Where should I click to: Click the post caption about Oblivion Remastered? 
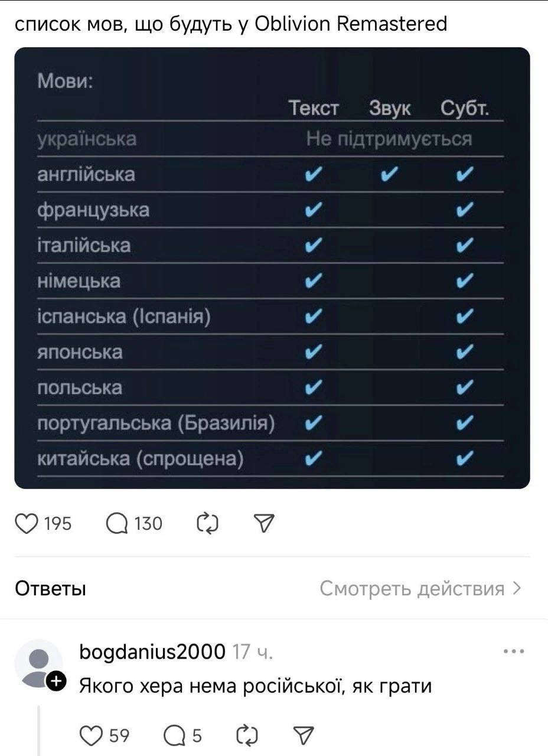(x=231, y=24)
